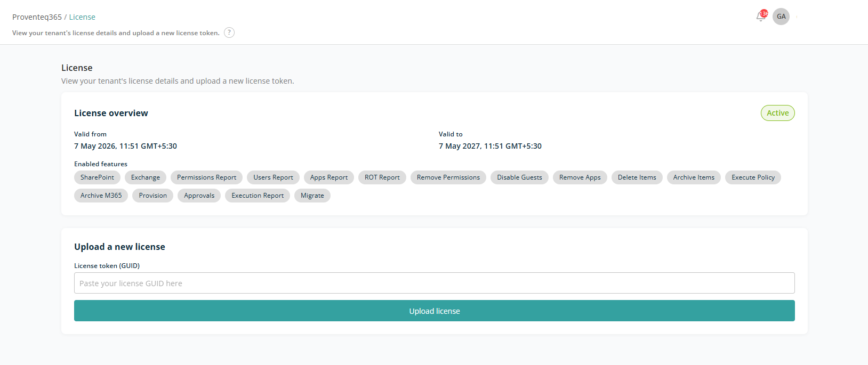Screen dimensions: 868x365
Task: Click the License overview heading
Action: tap(111, 113)
